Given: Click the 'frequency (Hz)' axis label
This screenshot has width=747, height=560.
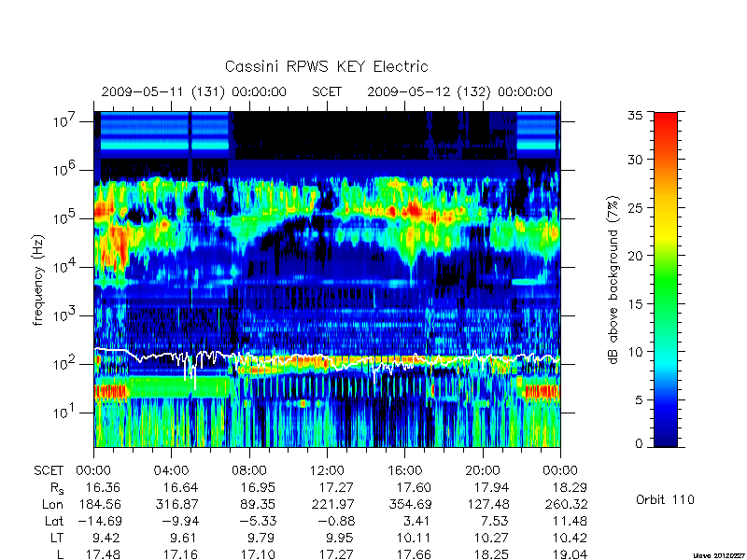Looking at the screenshot, I should [38, 280].
